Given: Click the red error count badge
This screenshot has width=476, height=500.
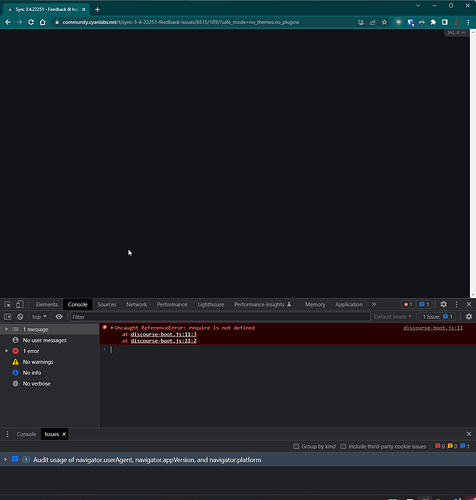Looking at the screenshot, I should (408, 304).
